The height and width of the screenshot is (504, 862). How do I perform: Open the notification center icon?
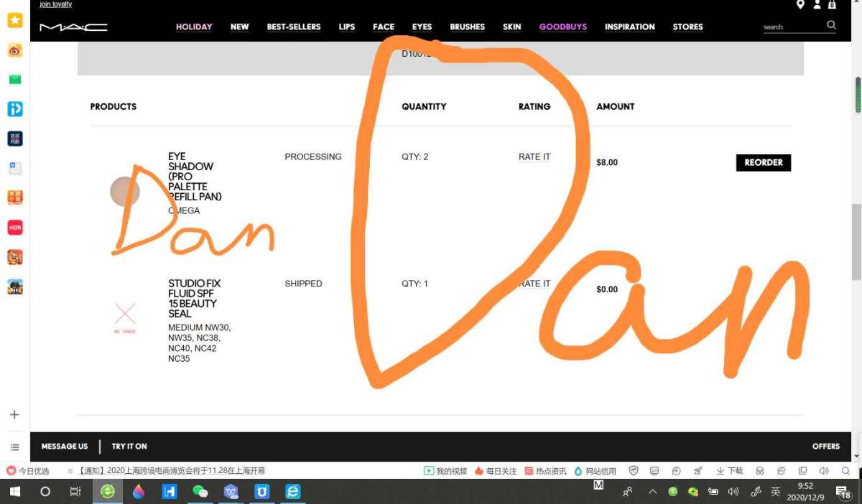[844, 492]
